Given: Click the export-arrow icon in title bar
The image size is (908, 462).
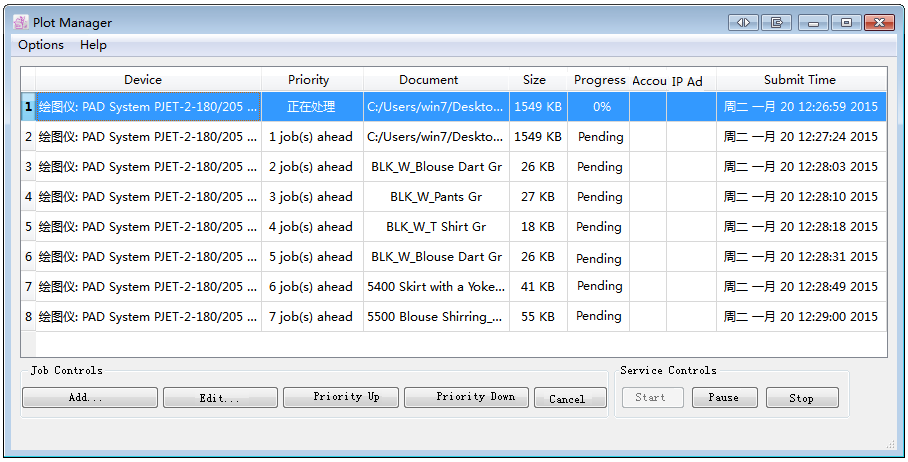Looking at the screenshot, I should [x=776, y=22].
